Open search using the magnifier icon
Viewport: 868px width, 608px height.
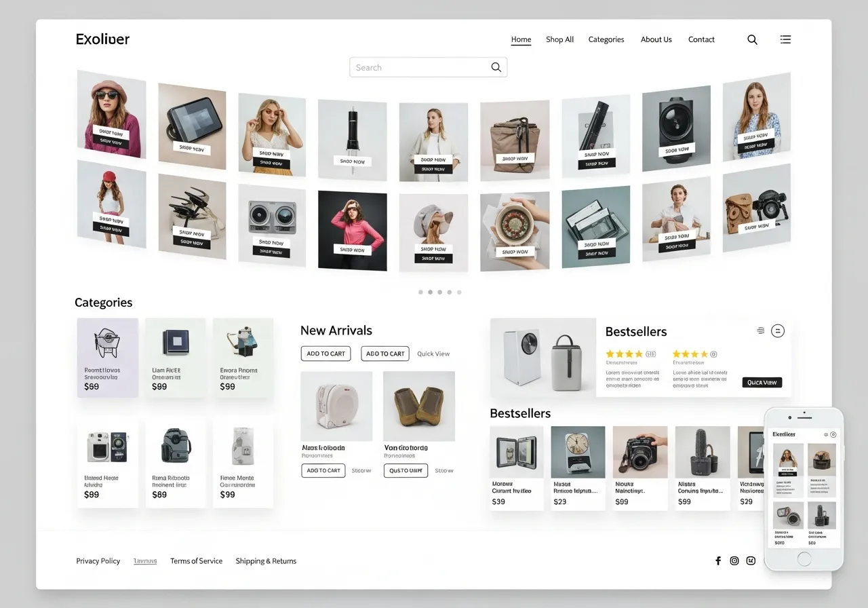point(752,39)
